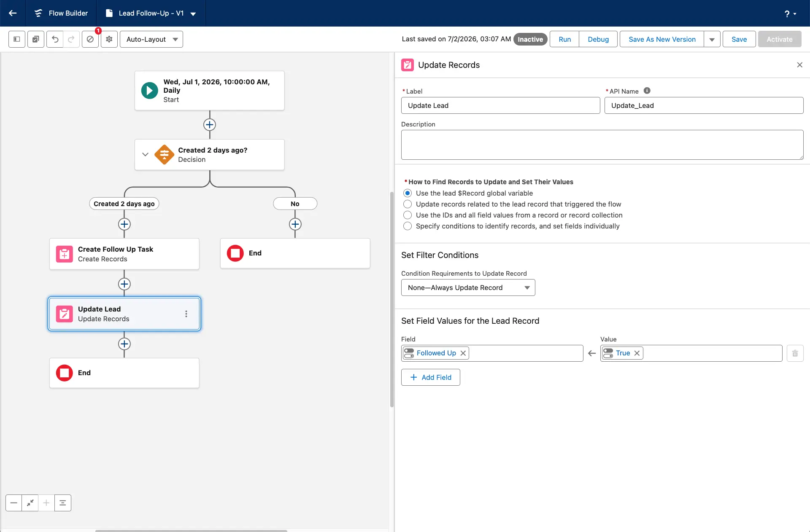Image resolution: width=810 pixels, height=532 pixels.
Task: Add element below the Start node
Action: [x=210, y=125]
